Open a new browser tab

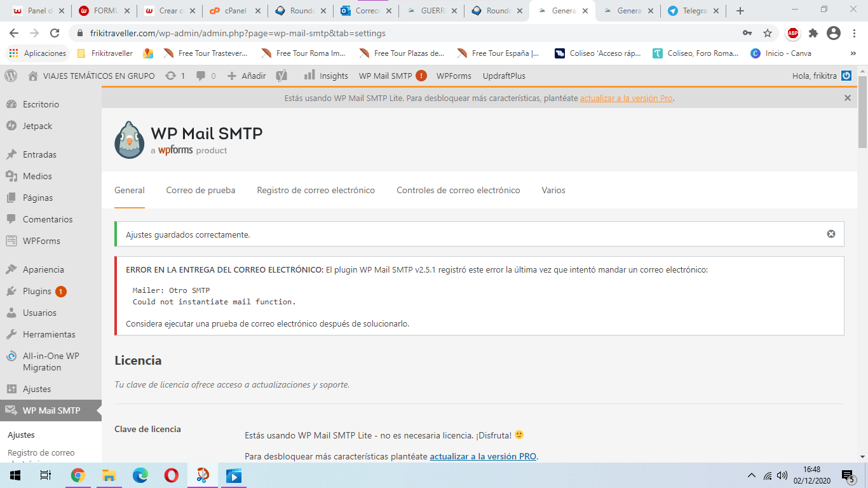740,11
